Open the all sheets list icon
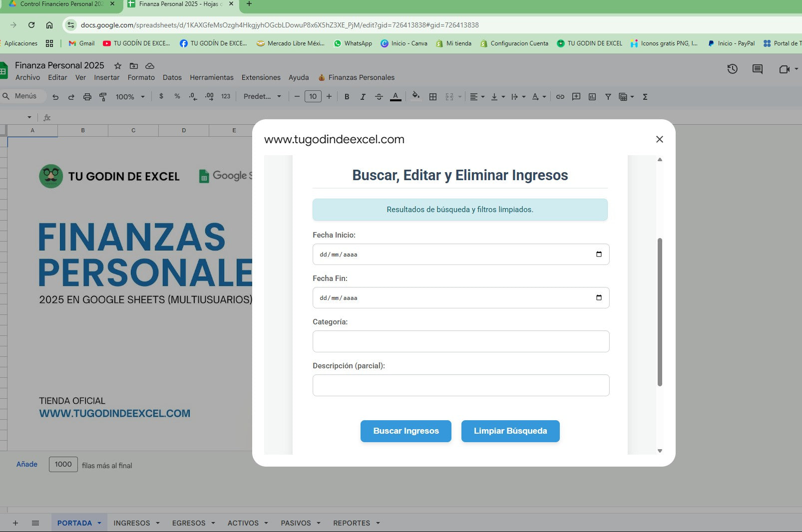This screenshot has height=532, width=802. 35,523
